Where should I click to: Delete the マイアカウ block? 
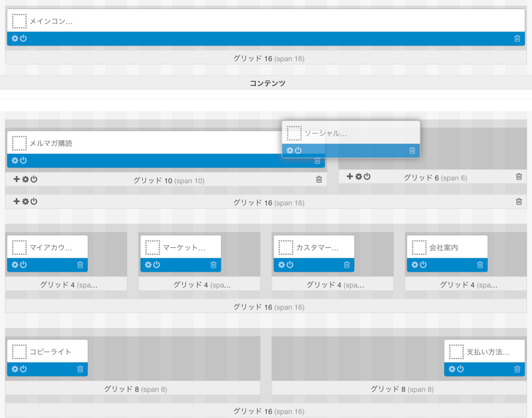80,265
